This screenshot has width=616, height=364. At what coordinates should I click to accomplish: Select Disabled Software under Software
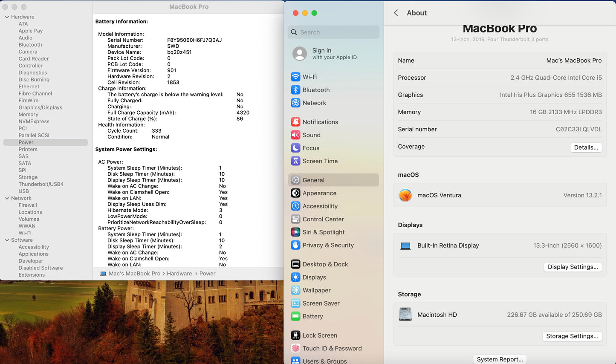pyautogui.click(x=40, y=268)
